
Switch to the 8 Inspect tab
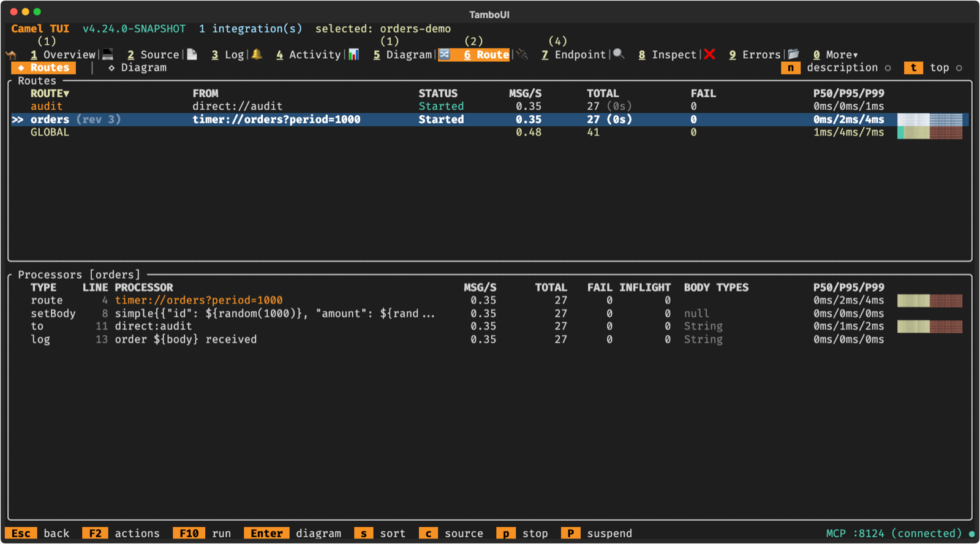pos(667,55)
